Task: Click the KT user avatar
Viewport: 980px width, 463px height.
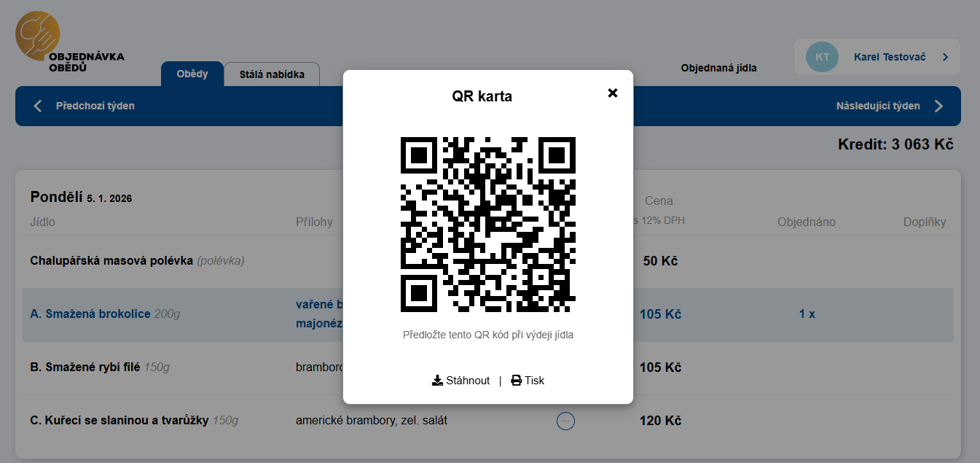Action: pyautogui.click(x=823, y=57)
